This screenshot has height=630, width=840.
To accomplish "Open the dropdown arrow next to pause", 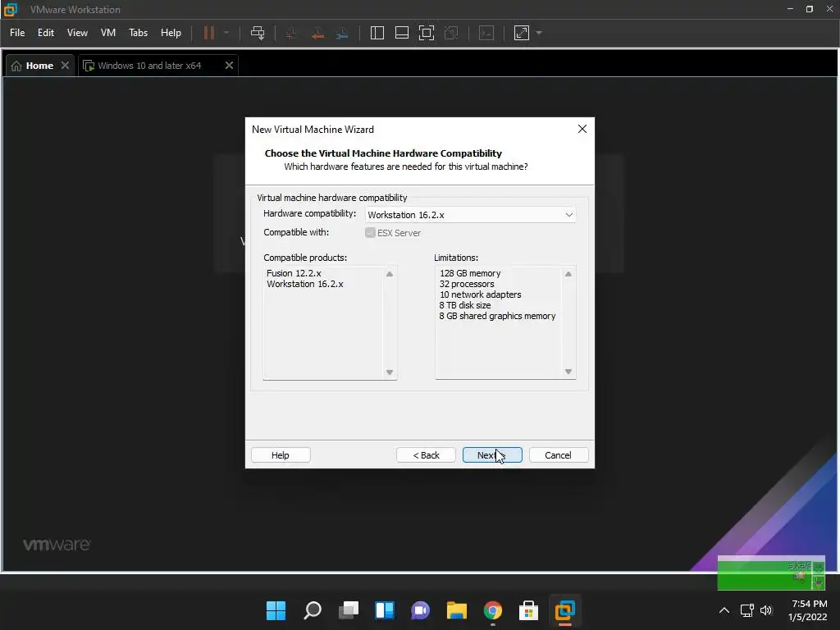I will (226, 33).
